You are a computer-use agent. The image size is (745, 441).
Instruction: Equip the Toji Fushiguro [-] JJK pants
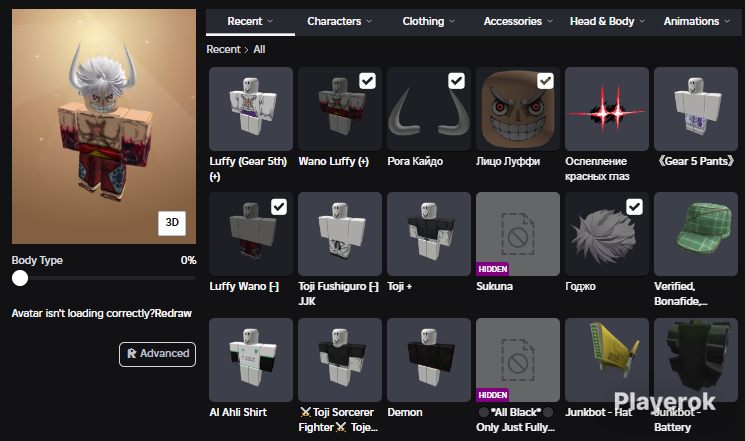(x=340, y=234)
